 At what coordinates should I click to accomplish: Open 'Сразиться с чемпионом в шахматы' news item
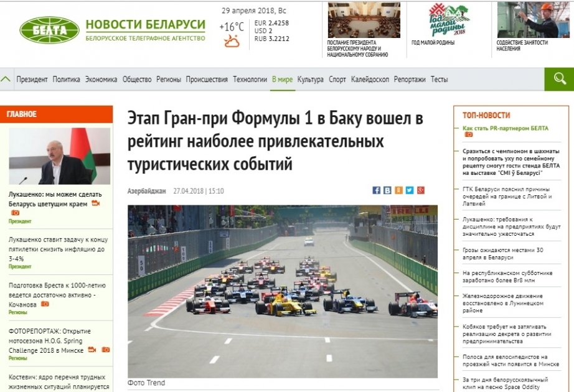(511, 162)
